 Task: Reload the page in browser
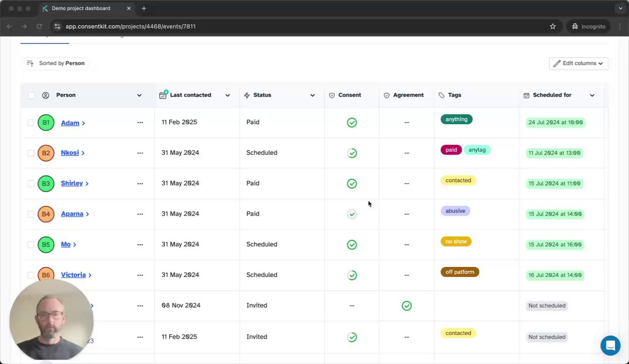(x=39, y=26)
